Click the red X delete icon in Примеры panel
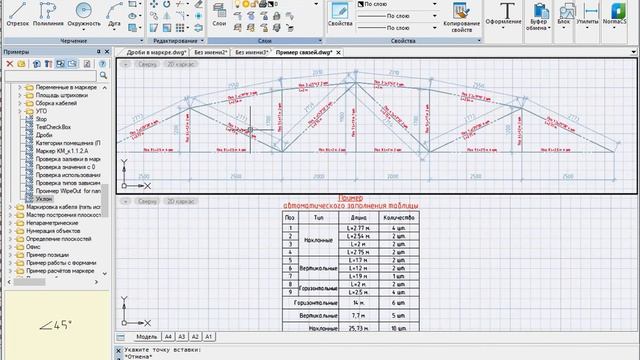Screen dimensions: 640x360 click(x=10, y=64)
